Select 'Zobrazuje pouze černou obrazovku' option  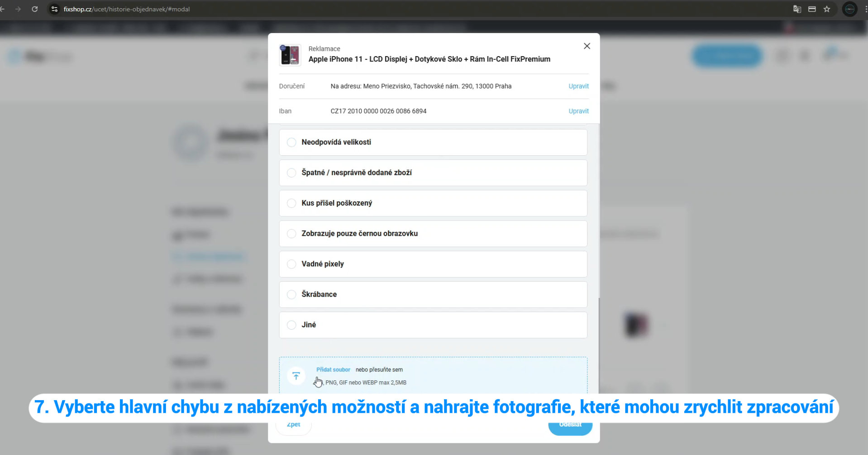pos(292,234)
